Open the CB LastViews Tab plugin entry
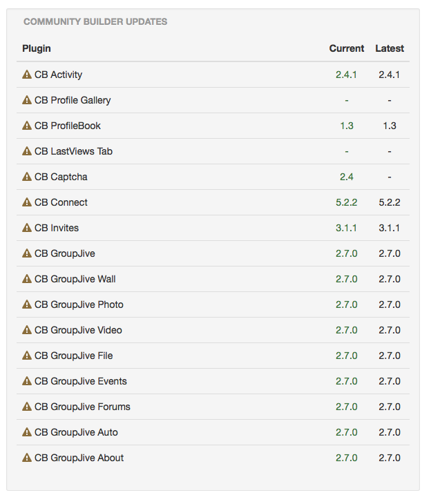This screenshot has height=504, width=440. point(73,151)
